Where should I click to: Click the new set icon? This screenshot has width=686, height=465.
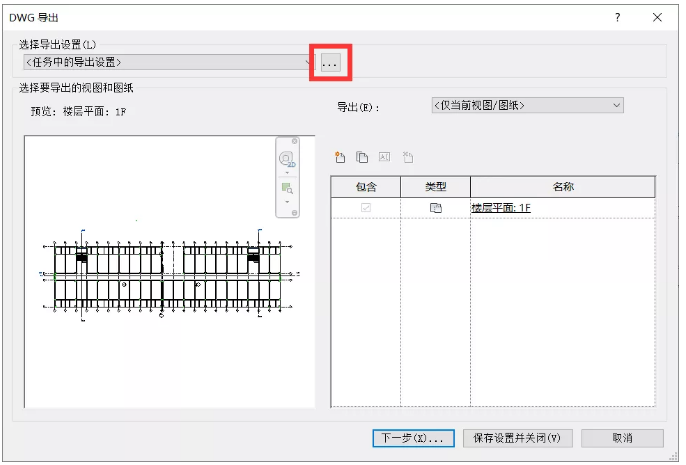340,157
